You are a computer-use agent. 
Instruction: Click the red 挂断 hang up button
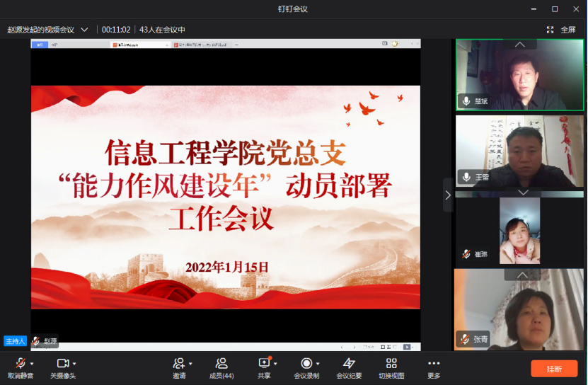(x=554, y=369)
